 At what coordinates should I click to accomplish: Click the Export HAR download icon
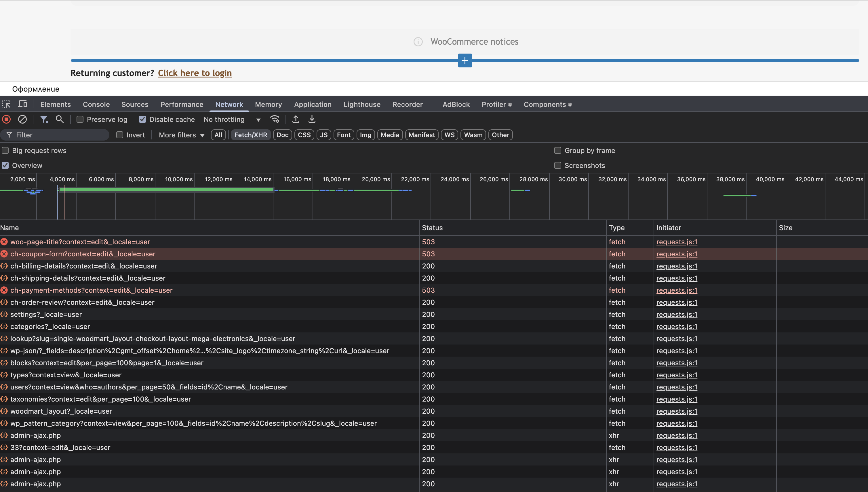click(312, 119)
